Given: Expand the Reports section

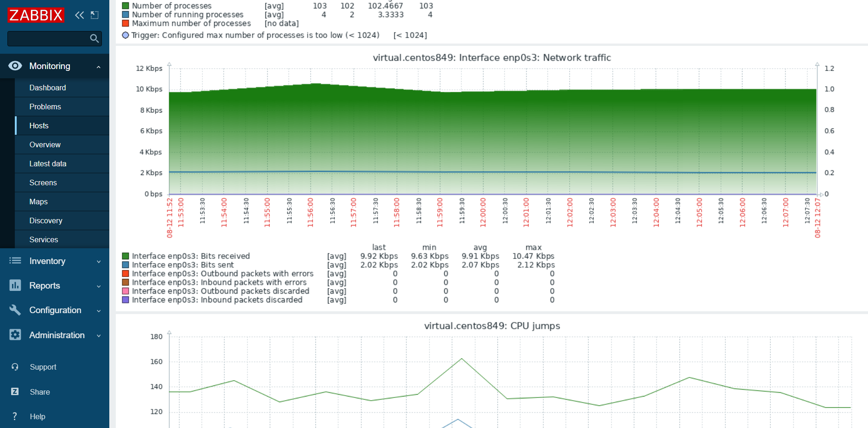Looking at the screenshot, I should [98, 286].
